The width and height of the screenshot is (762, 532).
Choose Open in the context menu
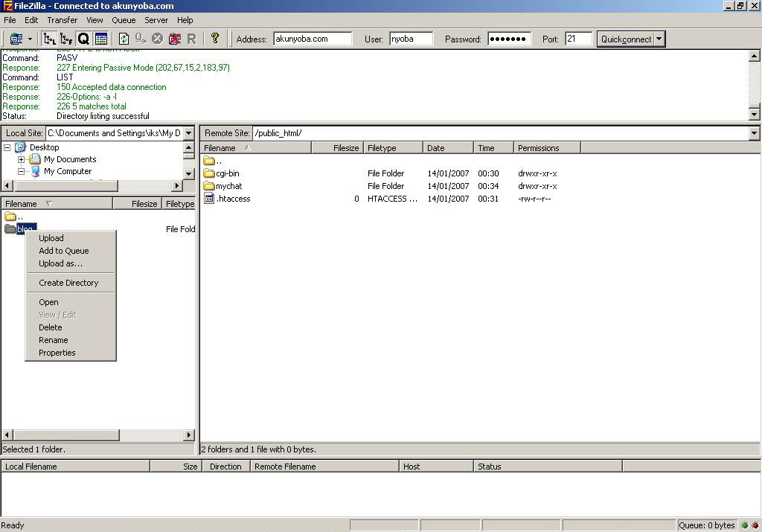71,302
